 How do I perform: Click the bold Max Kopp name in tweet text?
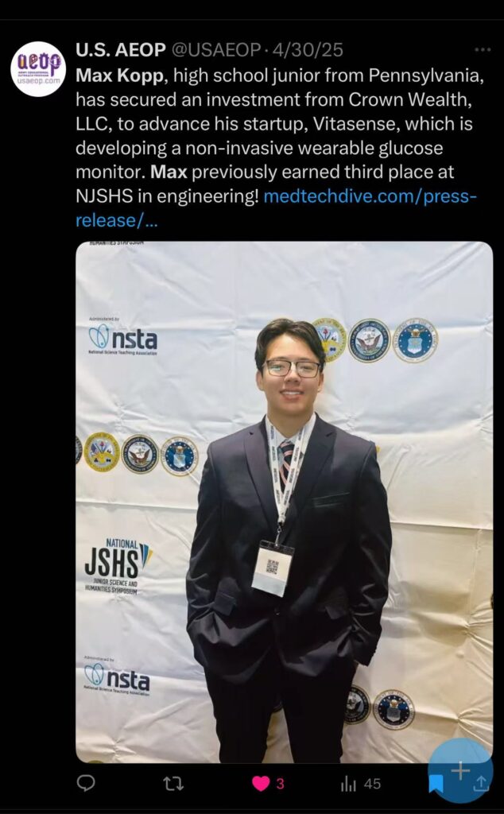(120, 76)
